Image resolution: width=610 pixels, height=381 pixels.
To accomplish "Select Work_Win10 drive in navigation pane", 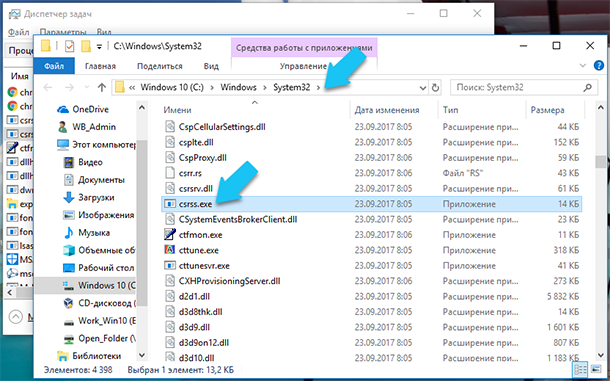I will tap(107, 321).
